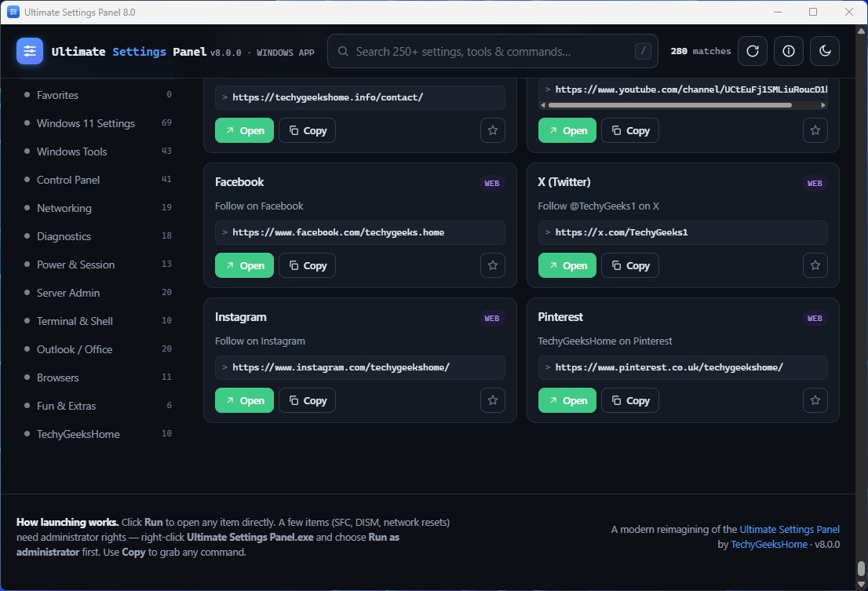Screen dimensions: 868x591
Task: Select the Favorites category
Action: 98,95
